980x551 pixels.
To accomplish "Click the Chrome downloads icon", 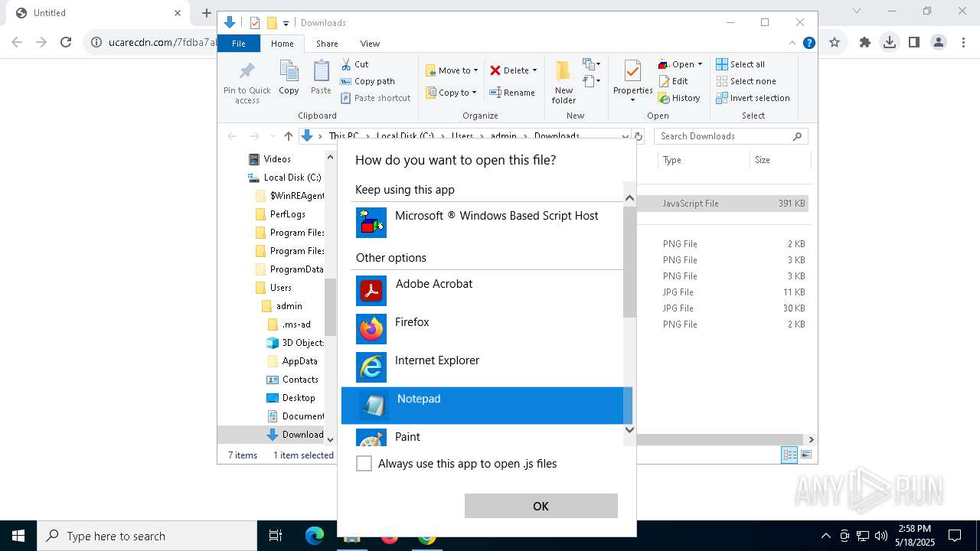I will (889, 42).
